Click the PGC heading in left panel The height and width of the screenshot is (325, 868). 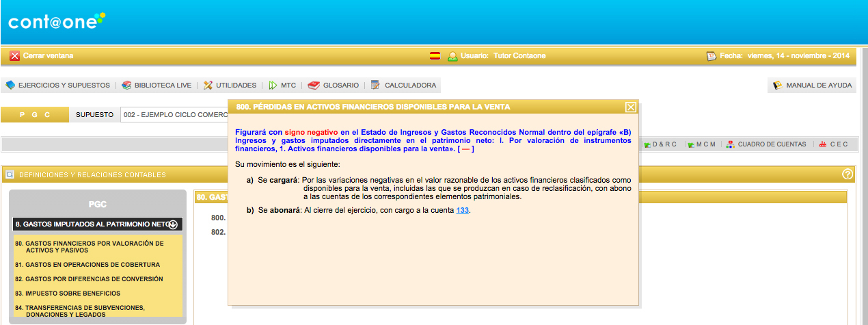[98, 204]
